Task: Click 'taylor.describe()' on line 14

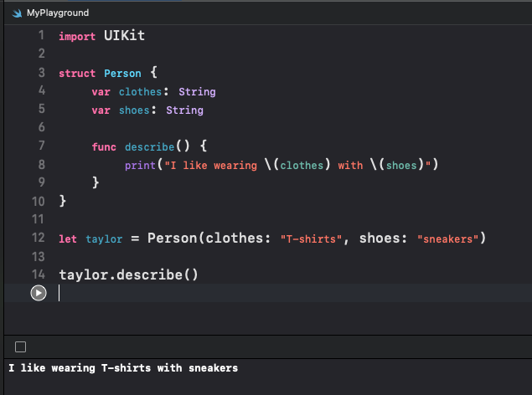Action: [128, 274]
